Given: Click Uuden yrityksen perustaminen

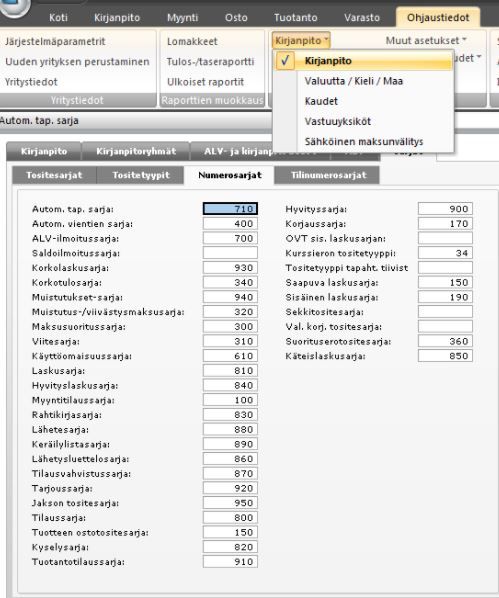Looking at the screenshot, I should tap(77, 61).
